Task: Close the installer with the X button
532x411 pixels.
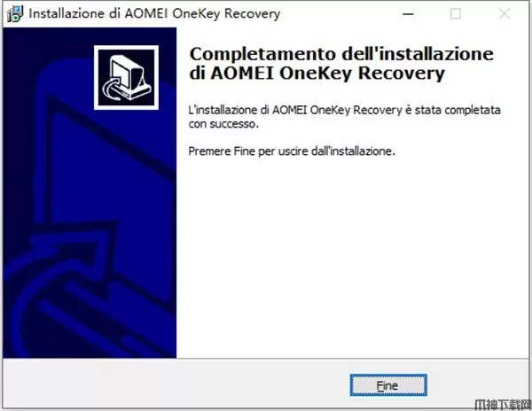Action: (505, 14)
